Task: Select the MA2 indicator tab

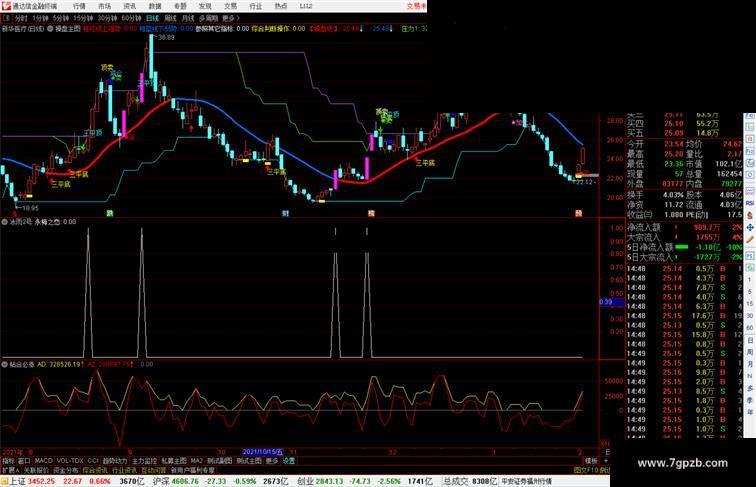Action: pyautogui.click(x=197, y=461)
